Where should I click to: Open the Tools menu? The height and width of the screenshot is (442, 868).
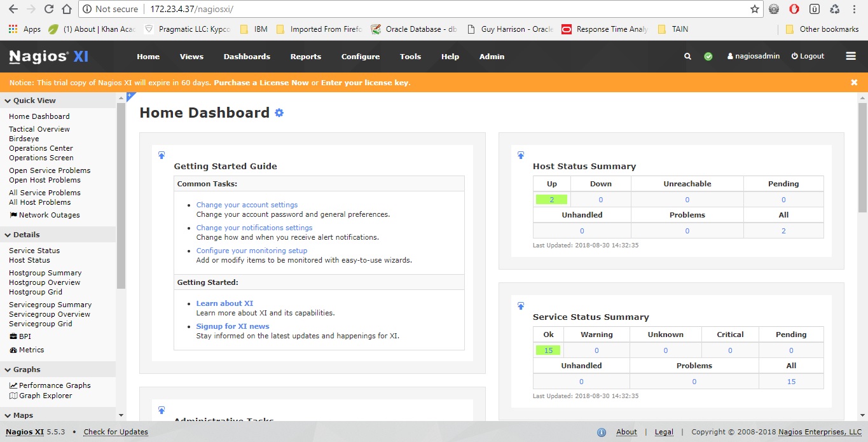[x=410, y=57]
